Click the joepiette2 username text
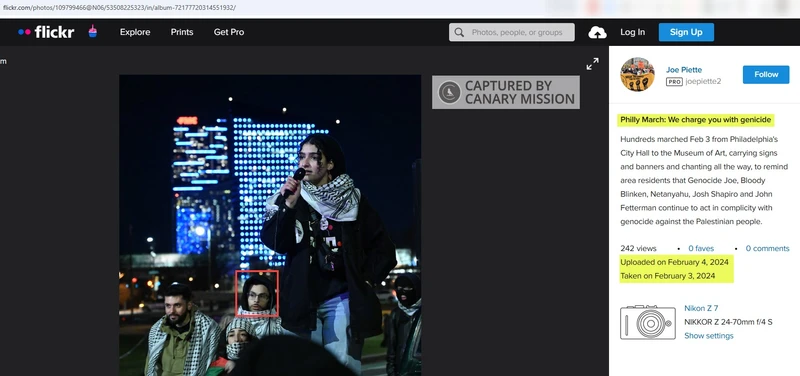 (703, 82)
